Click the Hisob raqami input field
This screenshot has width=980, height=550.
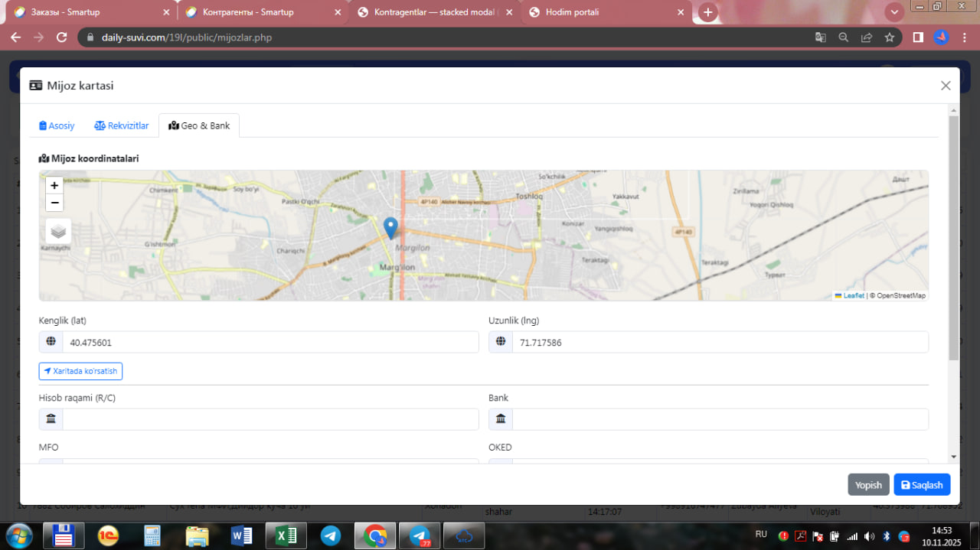[269, 419]
